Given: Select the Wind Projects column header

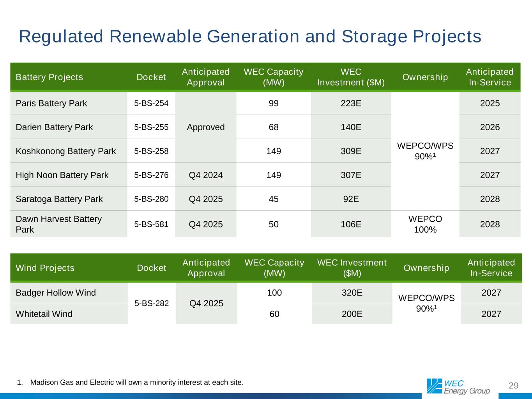Looking at the screenshot, I should coord(45,268).
